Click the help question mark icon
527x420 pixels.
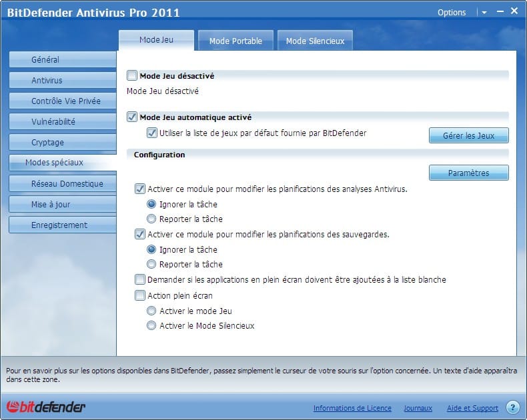coord(512,407)
